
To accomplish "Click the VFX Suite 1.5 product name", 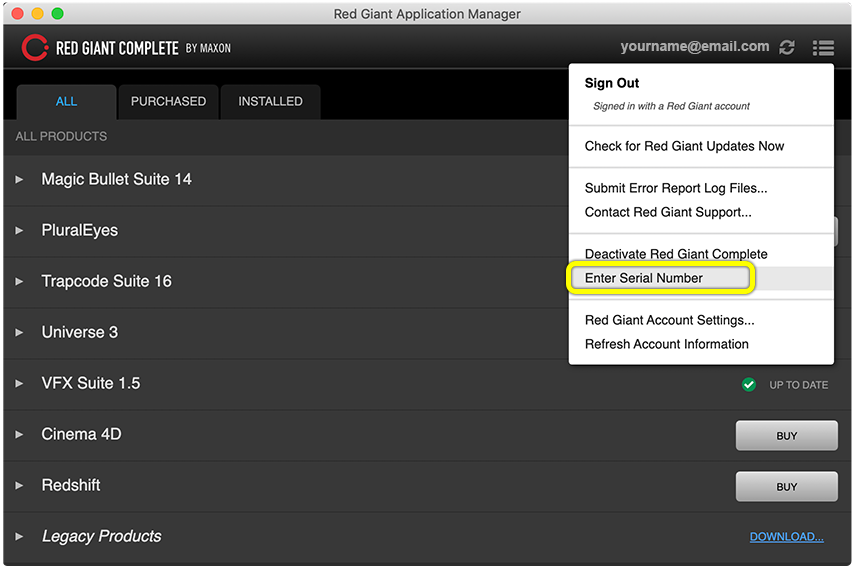I will (91, 384).
